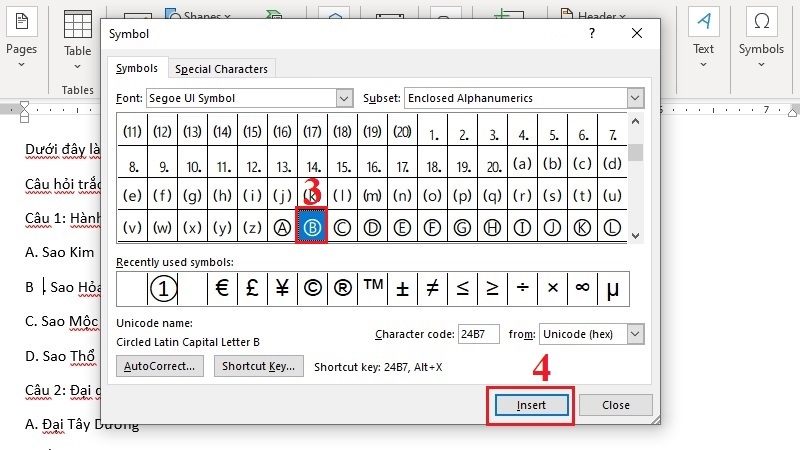Select the parenthesized (11) symbol
Screen dimensions: 800x450
click(x=132, y=131)
